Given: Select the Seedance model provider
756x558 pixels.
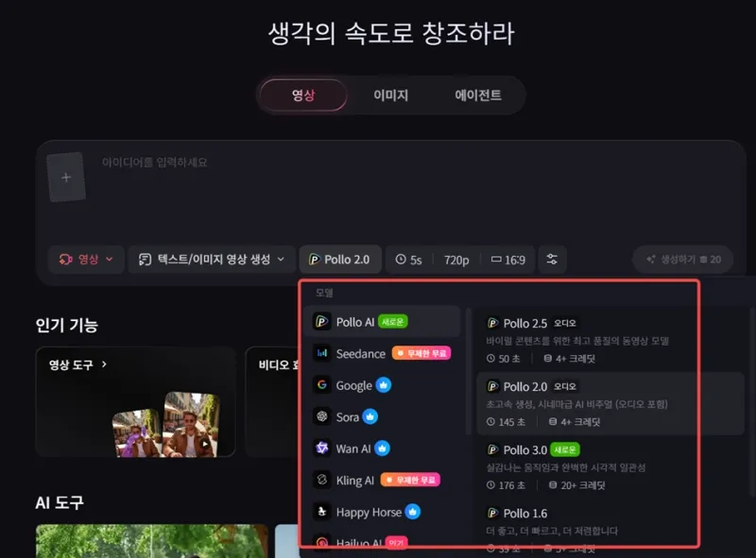Looking at the screenshot, I should [383, 354].
